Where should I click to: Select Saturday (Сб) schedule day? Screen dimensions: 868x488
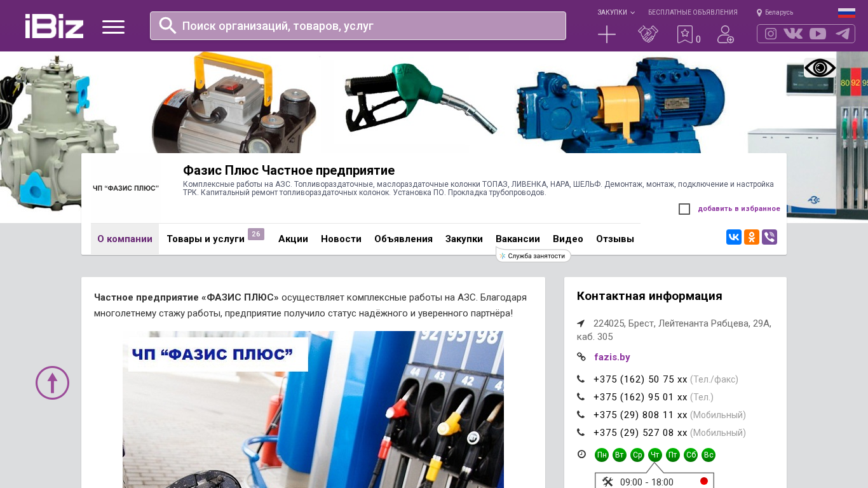click(x=691, y=455)
